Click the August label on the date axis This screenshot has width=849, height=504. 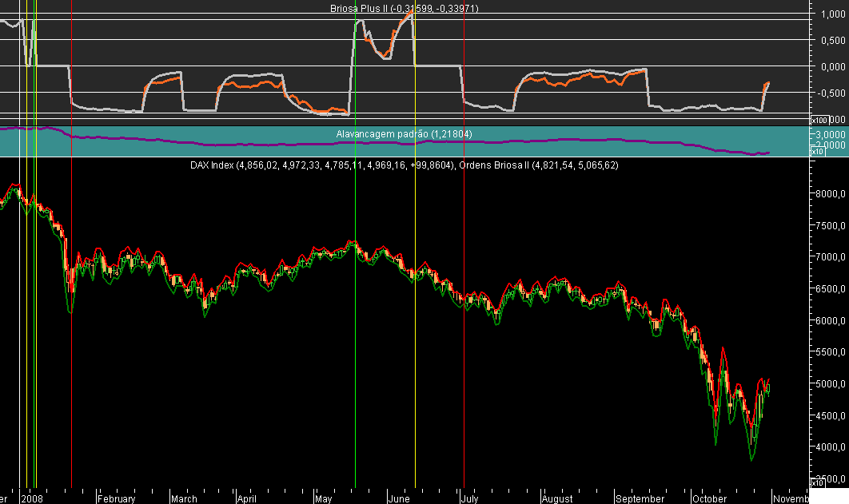(557, 498)
